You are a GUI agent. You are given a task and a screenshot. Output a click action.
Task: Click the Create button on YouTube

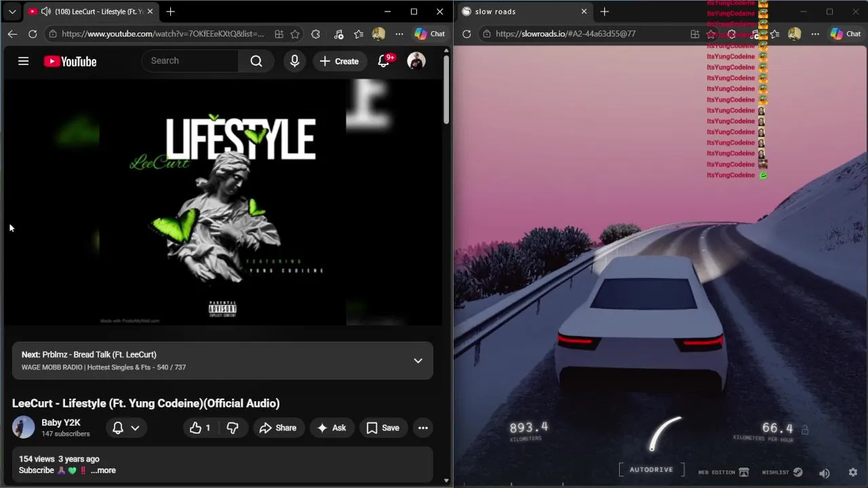[339, 61]
